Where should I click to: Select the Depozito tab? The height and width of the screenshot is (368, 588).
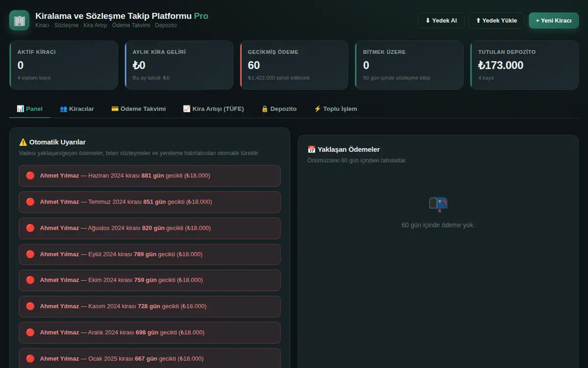(279, 109)
